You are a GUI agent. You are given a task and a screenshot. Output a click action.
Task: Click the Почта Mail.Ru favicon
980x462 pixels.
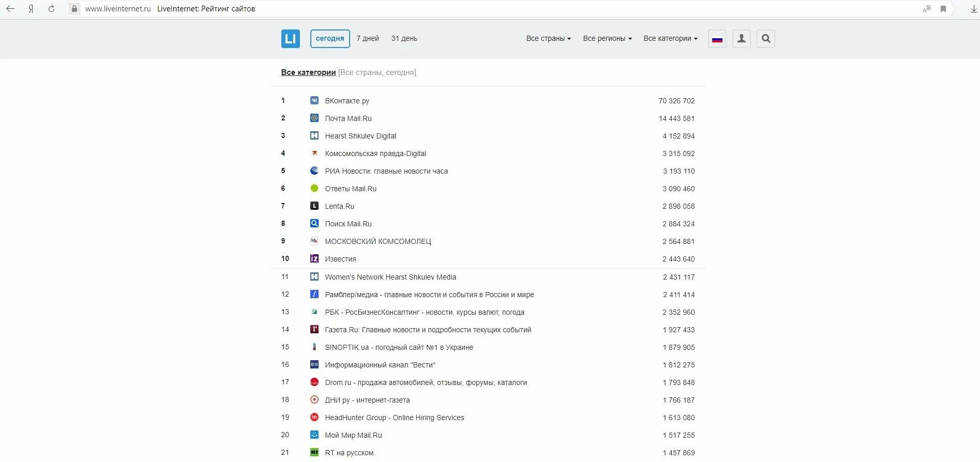point(314,118)
